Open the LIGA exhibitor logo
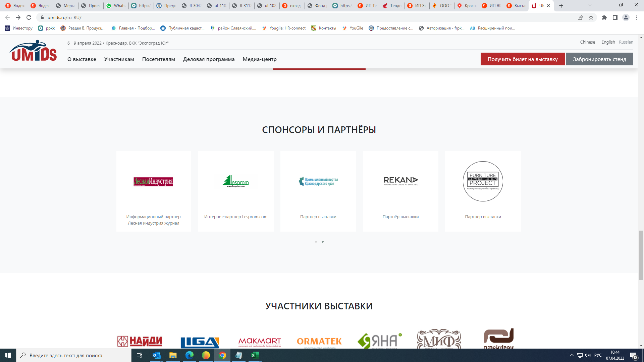This screenshot has width=644, height=362. coord(200,342)
